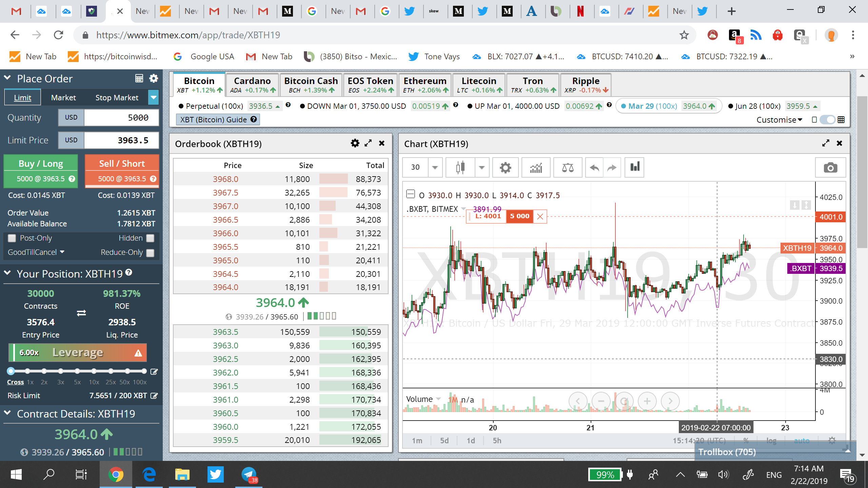The image size is (868, 488).
Task: Edit Risk Limit pencil icon
Action: [154, 395]
